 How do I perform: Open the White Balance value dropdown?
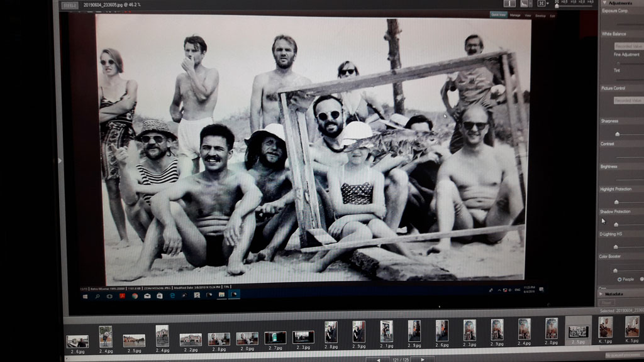pos(628,46)
